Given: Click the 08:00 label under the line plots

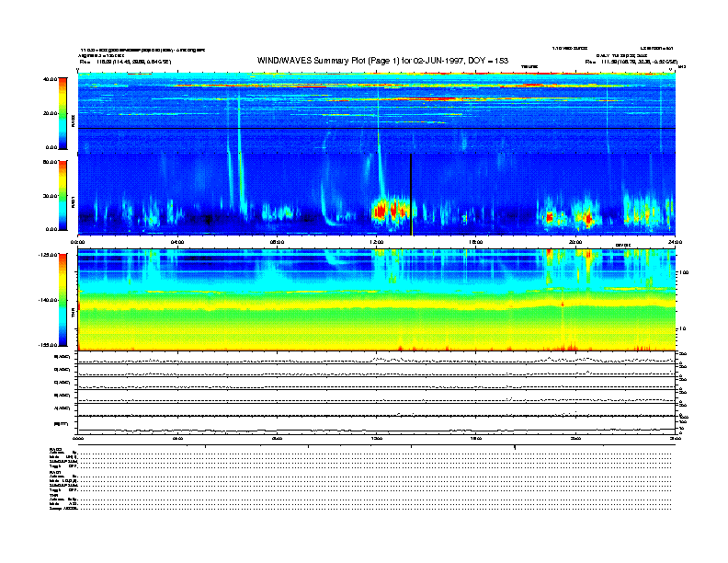Looking at the screenshot, I should pyautogui.click(x=277, y=438).
